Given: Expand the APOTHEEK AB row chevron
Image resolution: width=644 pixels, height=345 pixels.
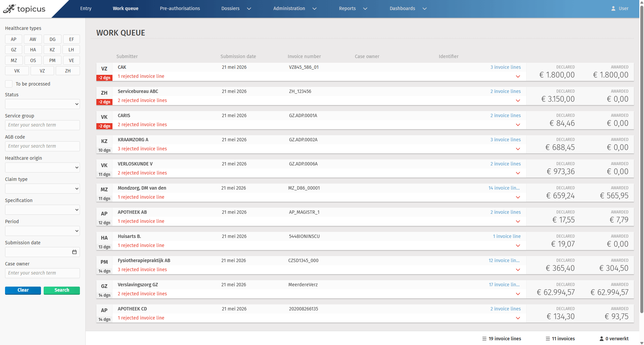Looking at the screenshot, I should click(518, 221).
